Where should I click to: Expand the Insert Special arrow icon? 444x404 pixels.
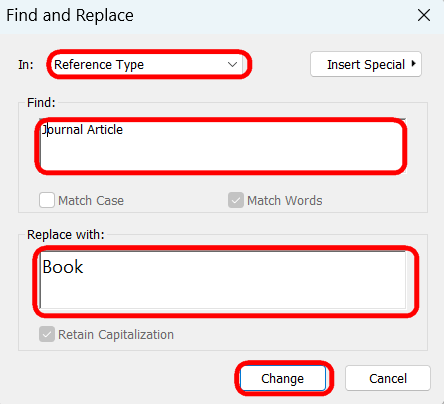click(414, 64)
